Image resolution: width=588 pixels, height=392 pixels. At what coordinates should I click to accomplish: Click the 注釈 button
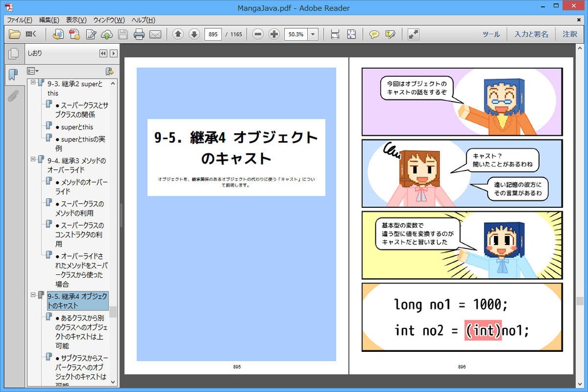coord(569,34)
